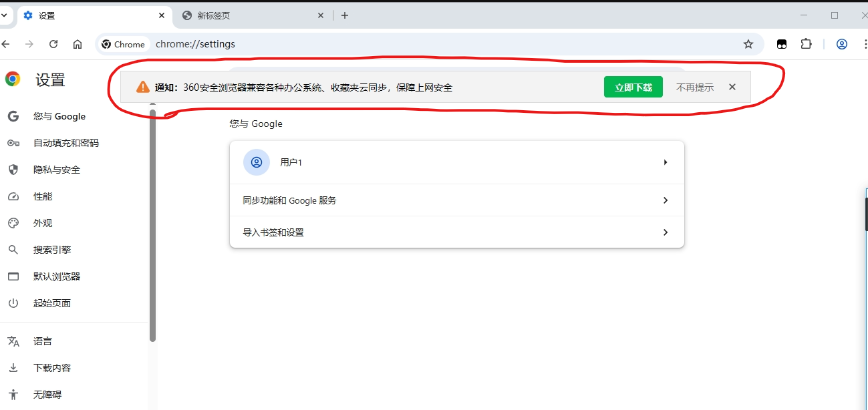Click the 语言 label in the sidebar

(x=43, y=341)
